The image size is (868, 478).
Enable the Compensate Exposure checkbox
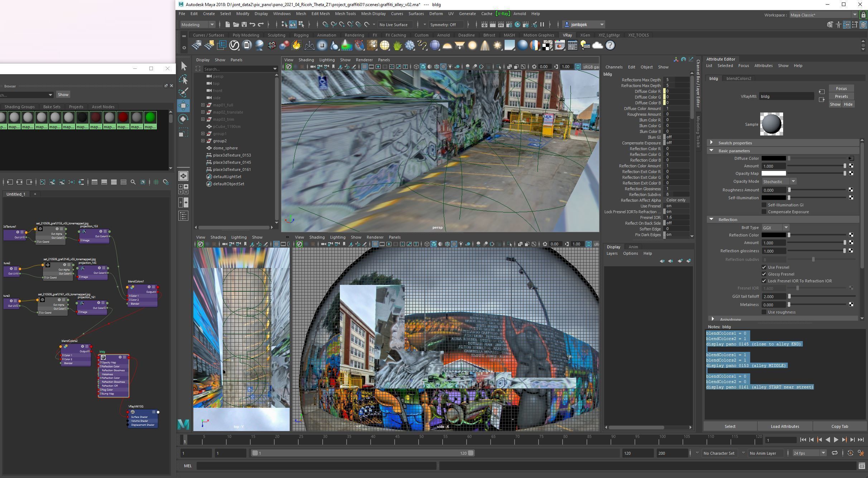pos(764,212)
